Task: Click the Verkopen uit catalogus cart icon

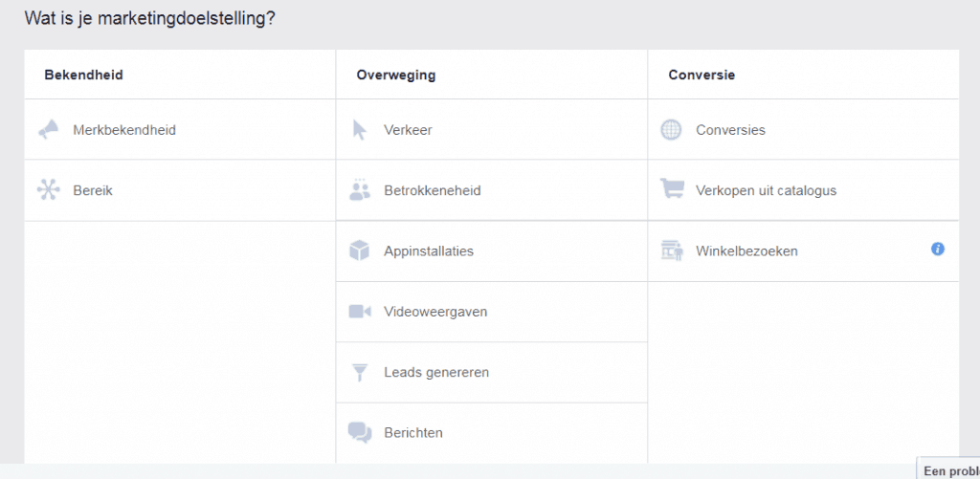Action: point(672,189)
